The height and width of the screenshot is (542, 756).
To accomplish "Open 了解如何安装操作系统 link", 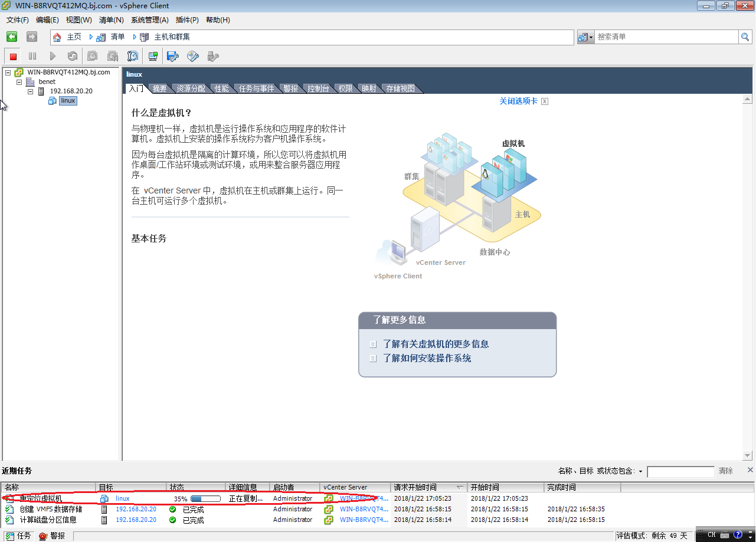I will click(x=427, y=358).
